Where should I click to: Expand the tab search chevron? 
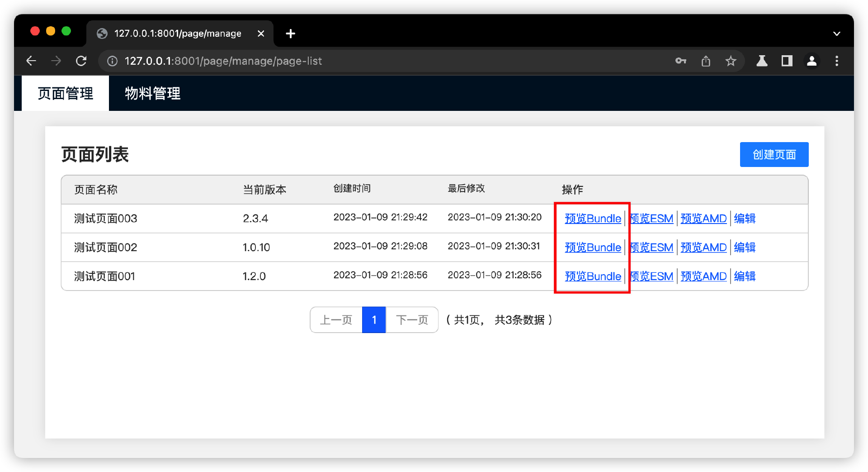[x=836, y=34]
